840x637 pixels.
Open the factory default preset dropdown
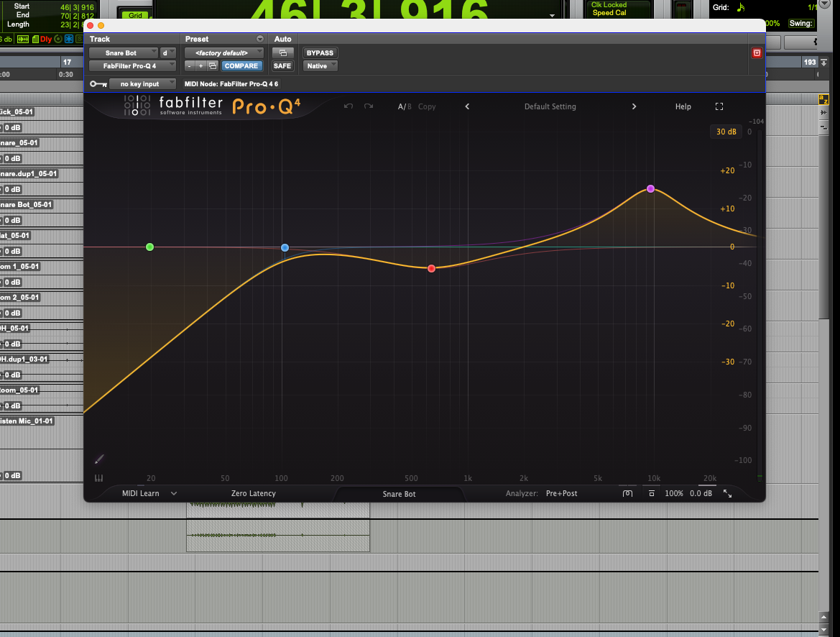click(x=224, y=52)
